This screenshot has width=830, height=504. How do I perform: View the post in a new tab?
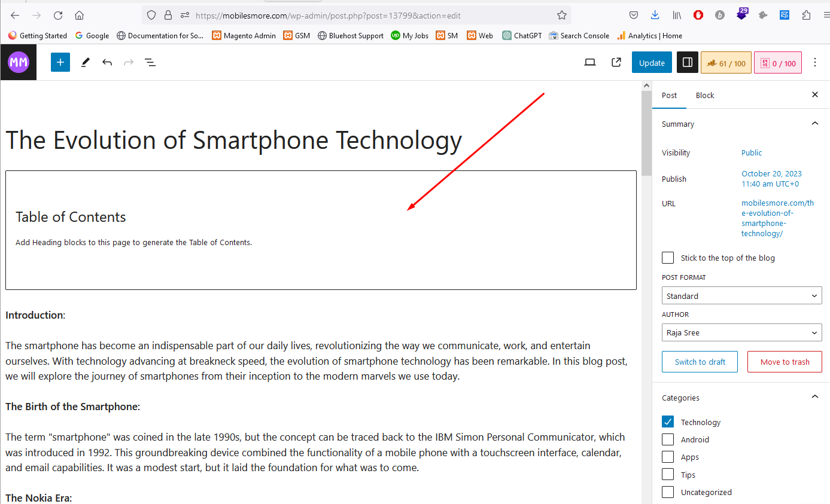pos(616,62)
